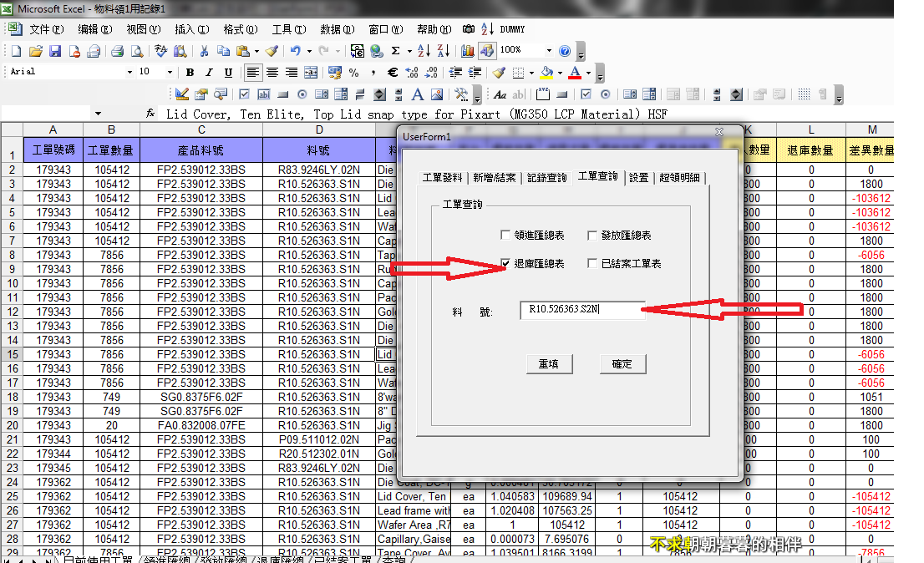Click the Insert Hyperlink globe icon
The width and height of the screenshot is (924, 563).
[x=377, y=51]
